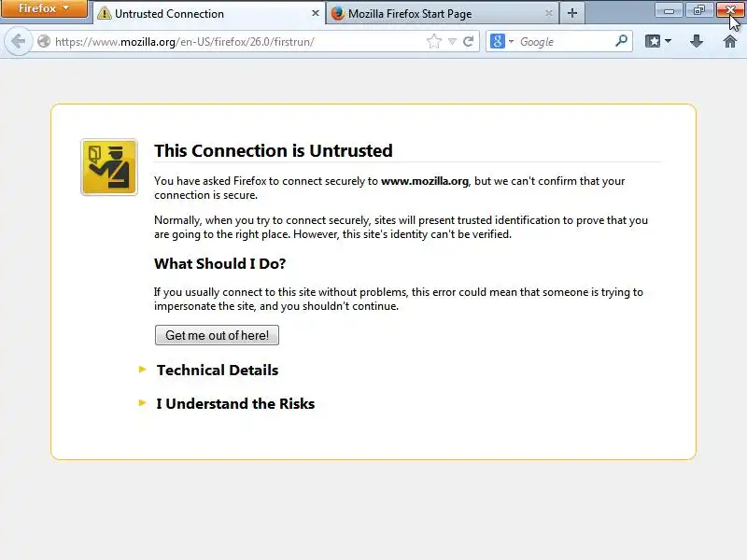Close the Untrusted Connection tab
The height and width of the screenshot is (560, 747).
[315, 13]
